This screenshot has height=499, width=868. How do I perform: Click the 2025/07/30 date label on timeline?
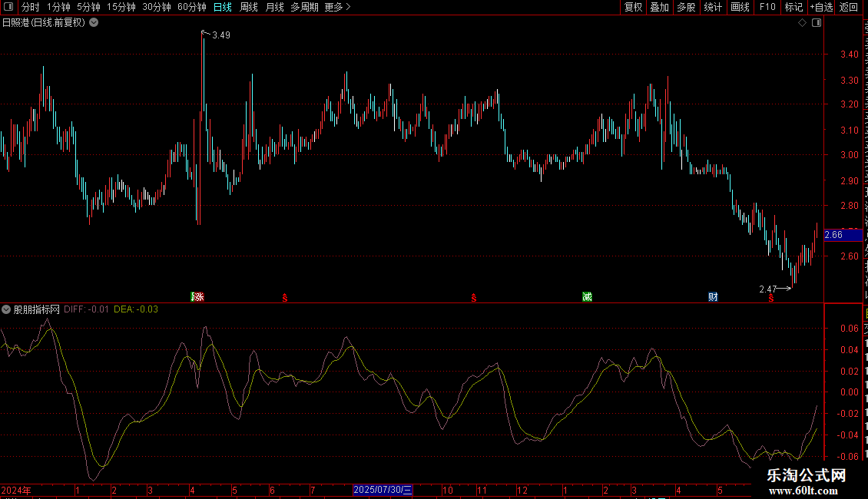click(x=383, y=490)
